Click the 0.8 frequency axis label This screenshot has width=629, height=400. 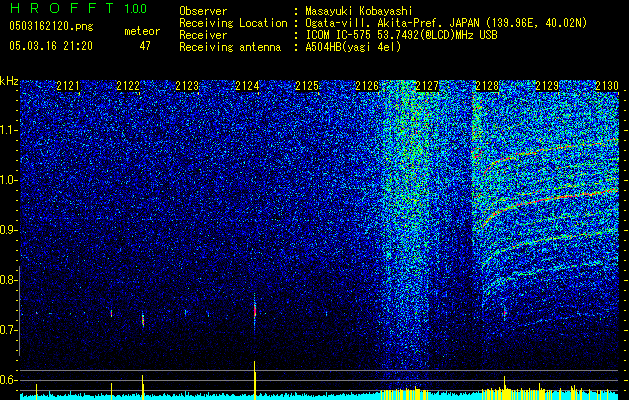pyautogui.click(x=9, y=280)
